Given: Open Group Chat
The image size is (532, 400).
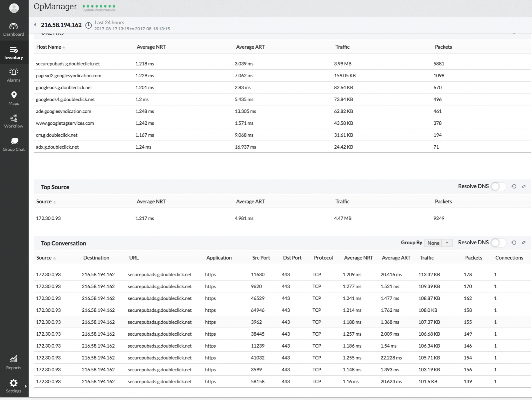Looking at the screenshot, I should click(14, 144).
